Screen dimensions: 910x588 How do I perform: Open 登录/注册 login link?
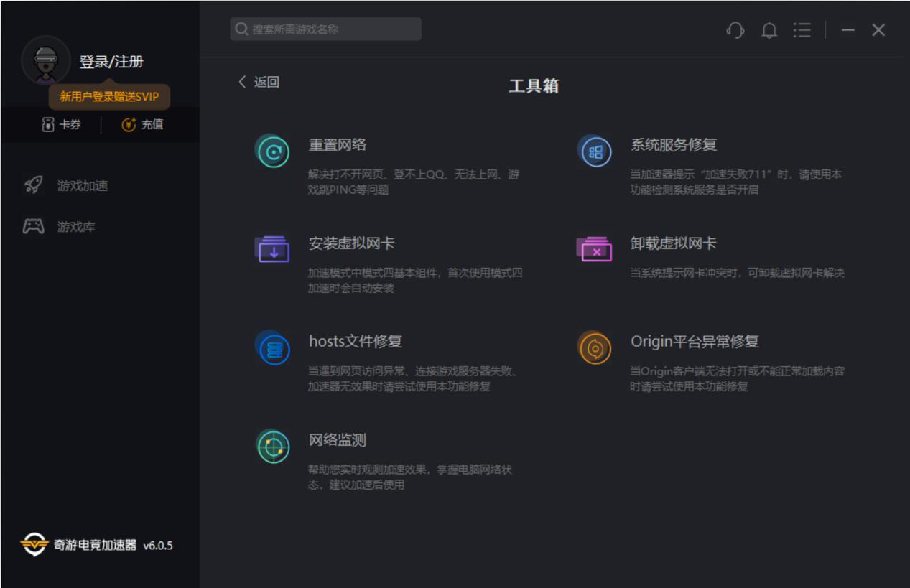click(111, 62)
